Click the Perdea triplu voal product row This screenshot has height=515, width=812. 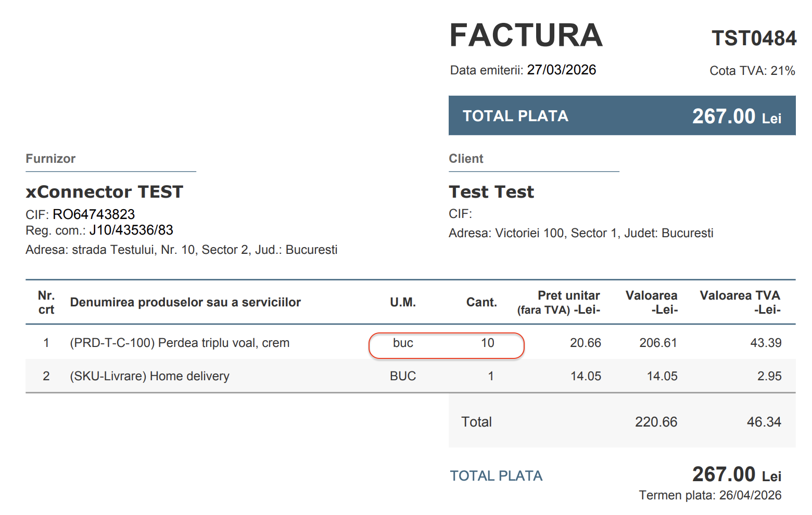(x=180, y=343)
